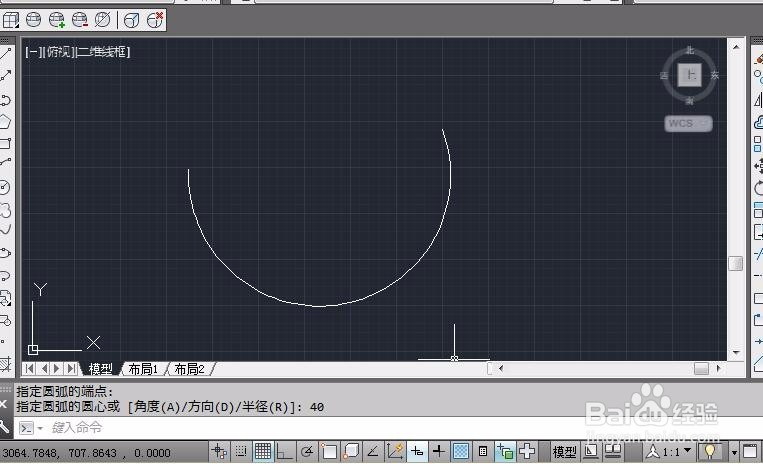
Task: Click the 模型 space button in status bar
Action: (564, 452)
